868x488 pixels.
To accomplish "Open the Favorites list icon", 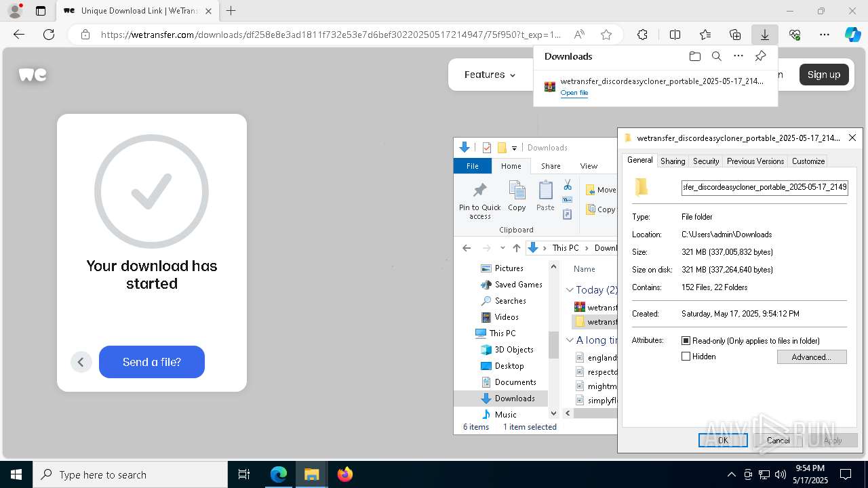I will point(705,35).
